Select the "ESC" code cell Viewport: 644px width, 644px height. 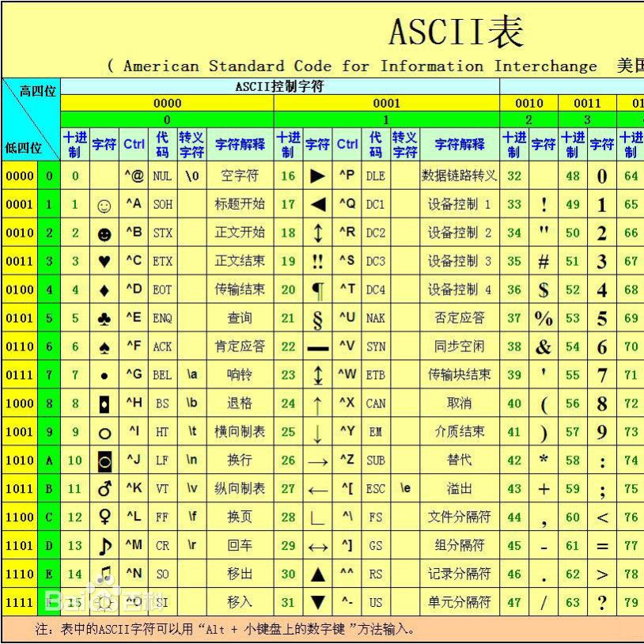coord(375,489)
